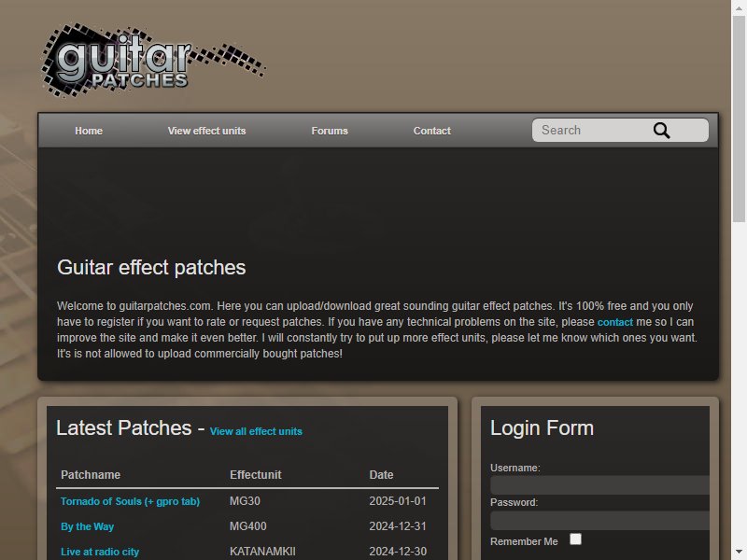Open View effect units in navigation bar

(x=206, y=131)
